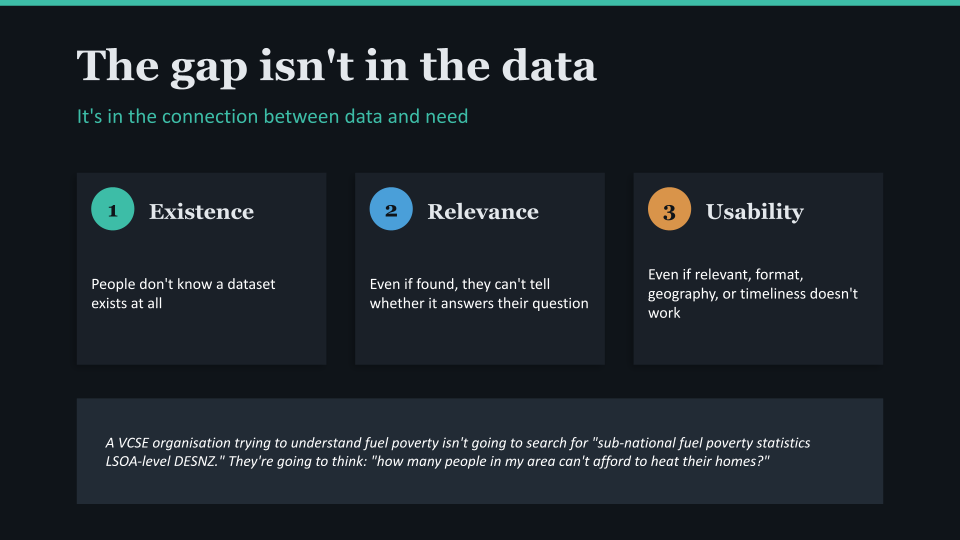Click the orange number 3 circle
This screenshot has height=540, width=960.
coord(669,211)
